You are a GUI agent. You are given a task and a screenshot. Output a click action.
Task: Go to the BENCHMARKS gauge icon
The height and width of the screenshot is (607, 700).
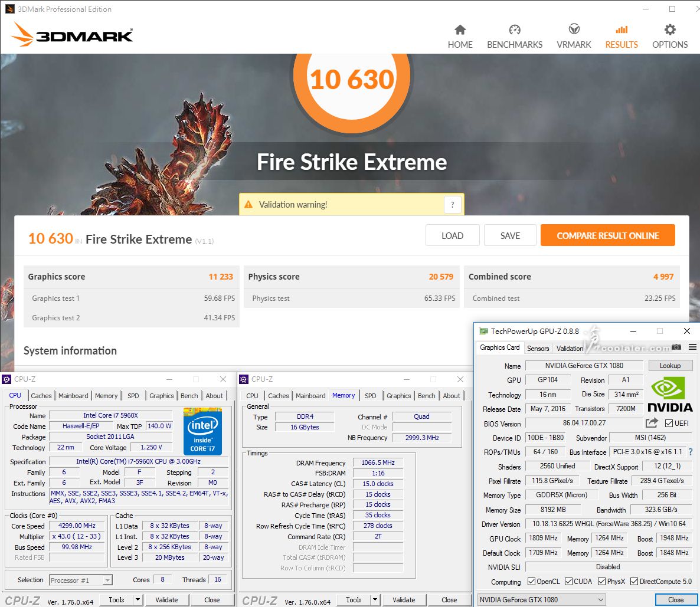[x=515, y=30]
